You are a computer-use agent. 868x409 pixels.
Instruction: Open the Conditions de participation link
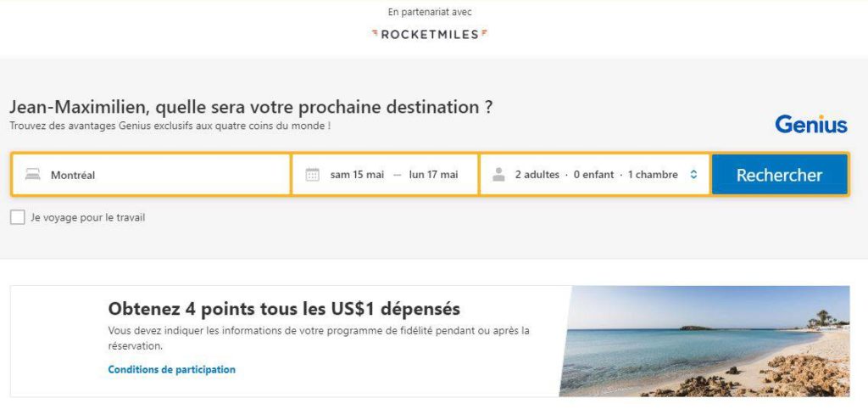pos(172,370)
